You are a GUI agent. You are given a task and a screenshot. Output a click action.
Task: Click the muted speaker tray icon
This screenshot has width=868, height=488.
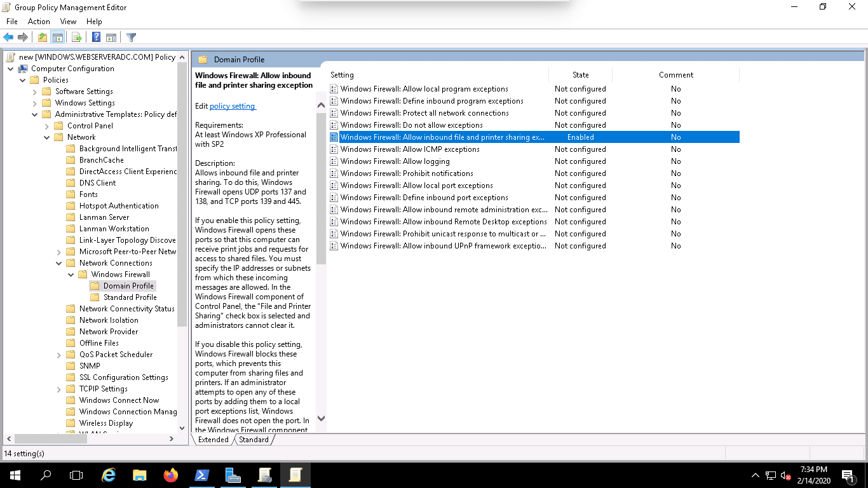pyautogui.click(x=786, y=475)
